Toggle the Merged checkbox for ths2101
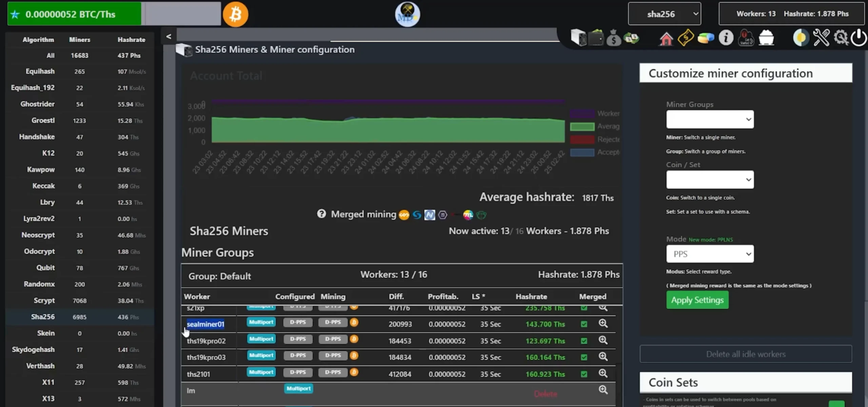Viewport: 868px width, 407px height. click(x=584, y=374)
